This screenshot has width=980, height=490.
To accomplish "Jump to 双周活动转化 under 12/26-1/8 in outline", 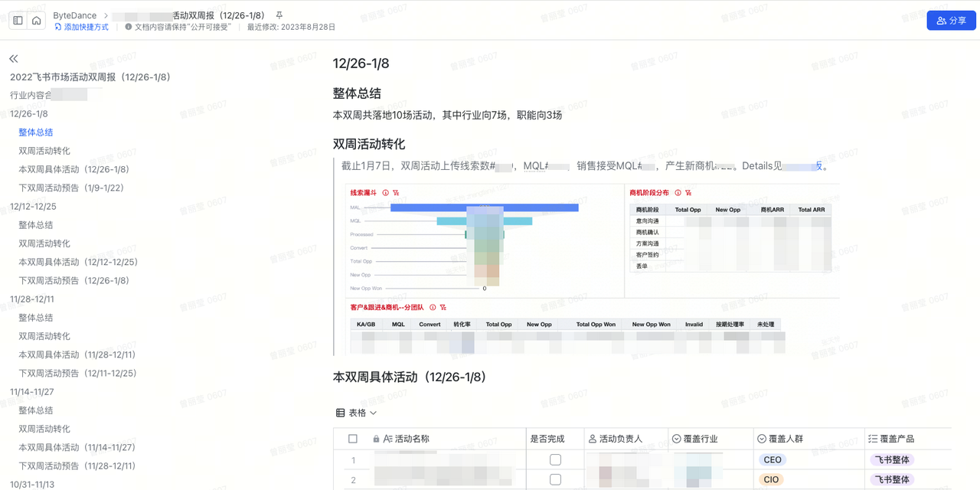I will point(44,151).
